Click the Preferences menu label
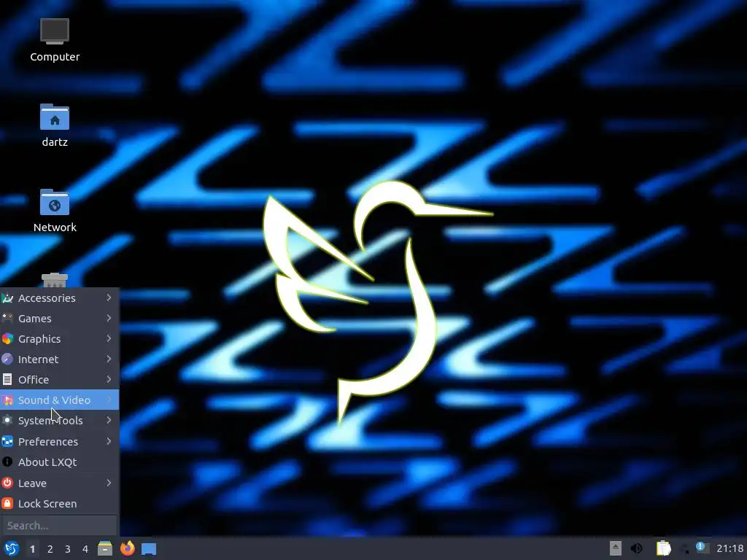 pyautogui.click(x=47, y=441)
